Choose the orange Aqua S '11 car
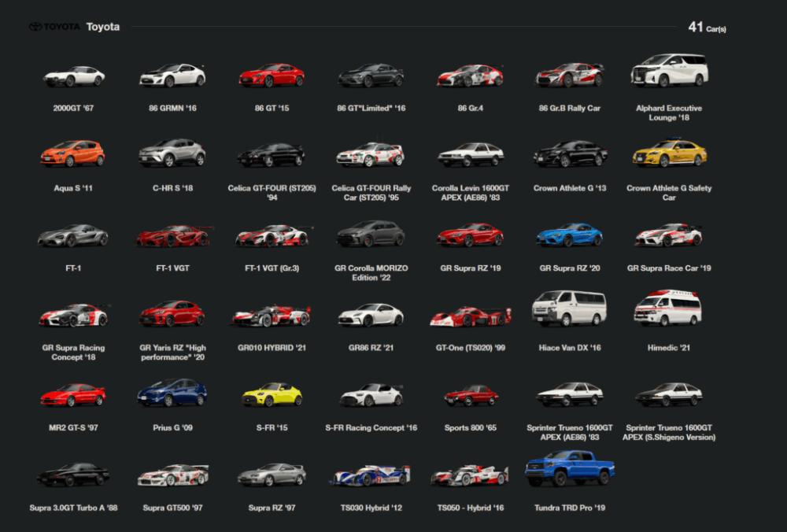The width and height of the screenshot is (787, 532). tap(72, 153)
